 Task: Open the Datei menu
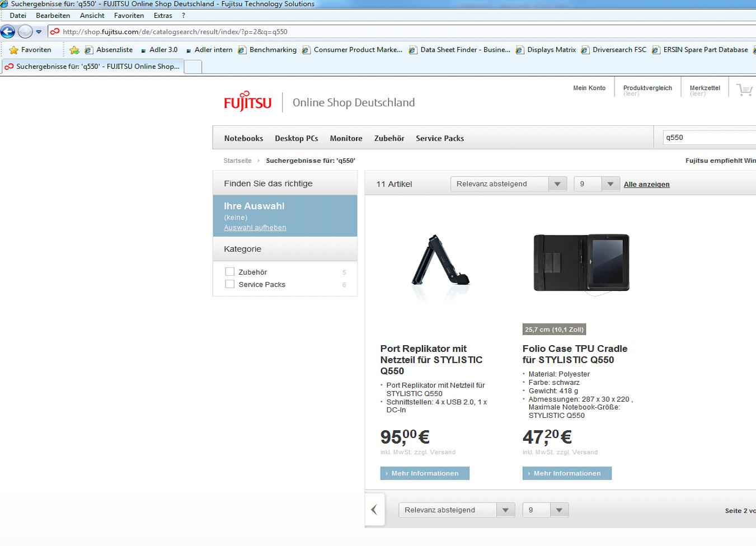(18, 16)
